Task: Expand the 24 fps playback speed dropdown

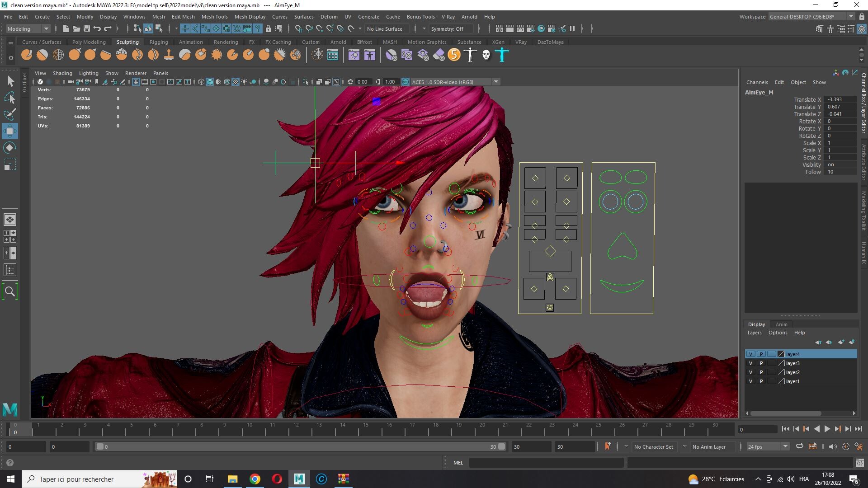Action: pos(785,446)
